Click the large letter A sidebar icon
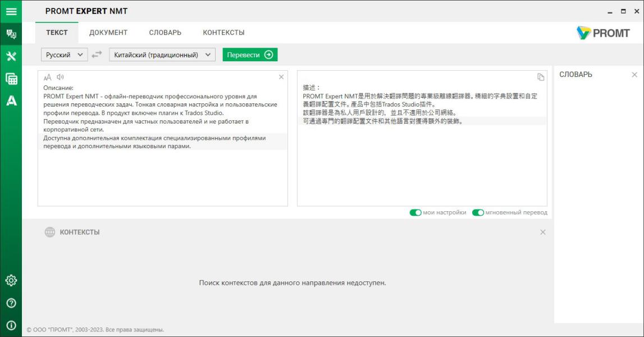Screen dimensions: 644x337 coord(11,101)
